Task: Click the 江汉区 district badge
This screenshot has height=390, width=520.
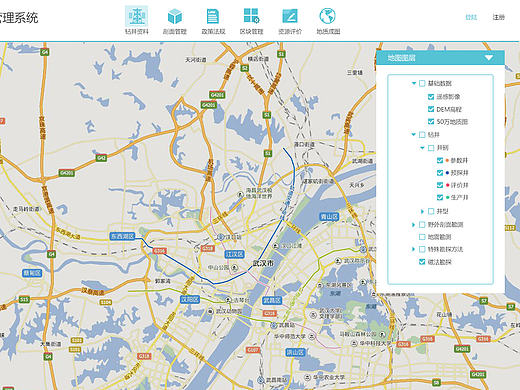Action: [x=235, y=254]
